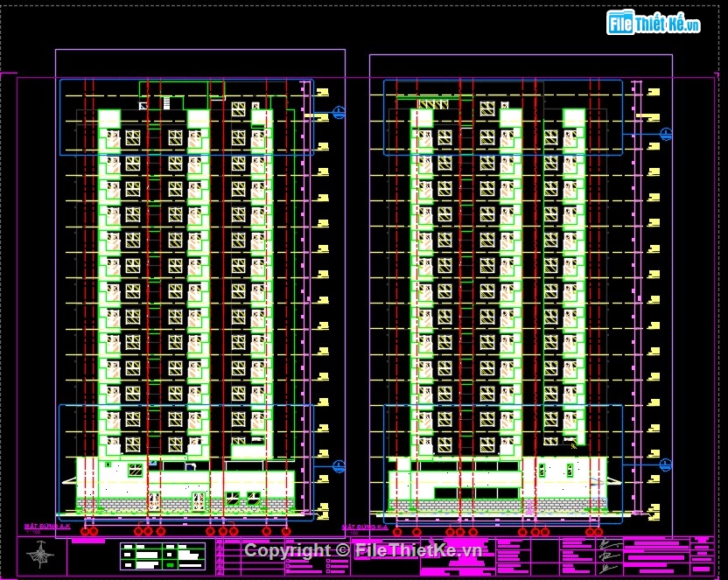728x580 pixels.
Task: Click the green hatched panel in the legend
Action: [169, 566]
